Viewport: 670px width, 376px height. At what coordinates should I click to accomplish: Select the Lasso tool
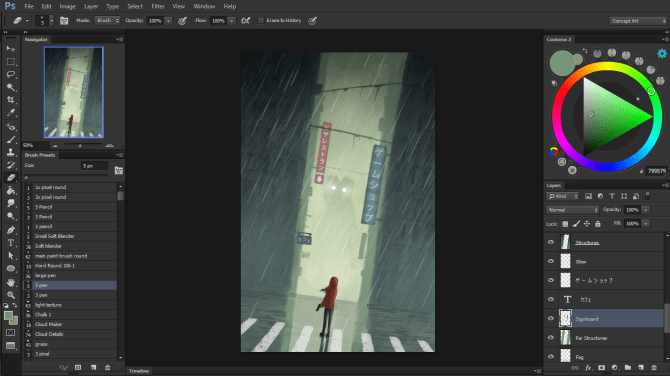tap(11, 74)
